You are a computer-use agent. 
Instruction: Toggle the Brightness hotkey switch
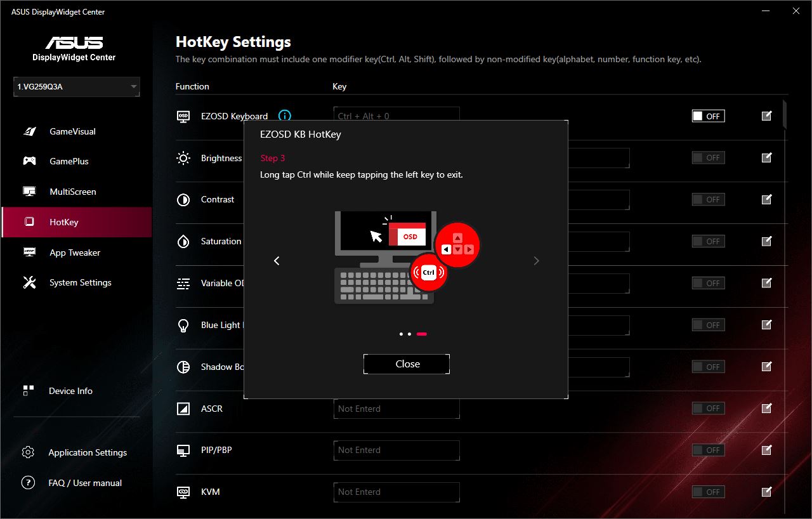[x=708, y=158]
